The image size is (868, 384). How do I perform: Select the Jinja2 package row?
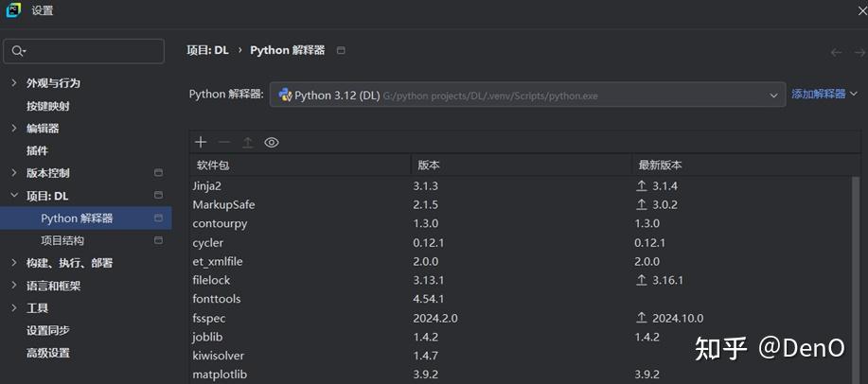(521, 186)
